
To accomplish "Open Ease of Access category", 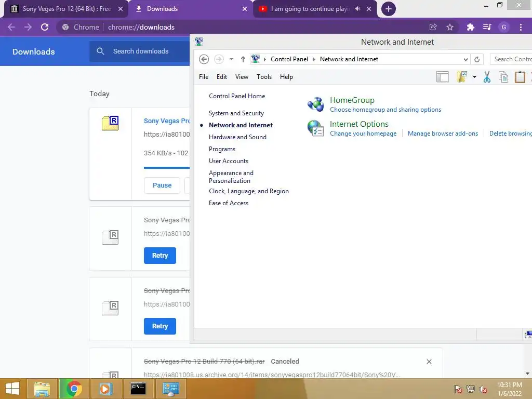I will (229, 203).
